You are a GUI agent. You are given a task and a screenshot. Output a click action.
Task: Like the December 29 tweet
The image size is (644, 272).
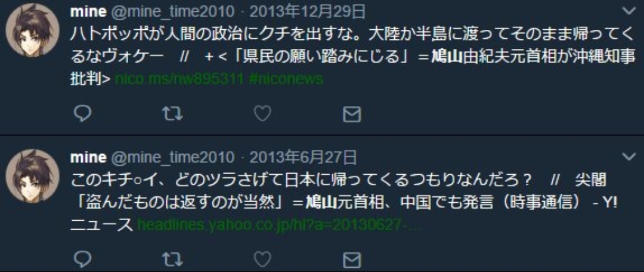[x=262, y=114]
